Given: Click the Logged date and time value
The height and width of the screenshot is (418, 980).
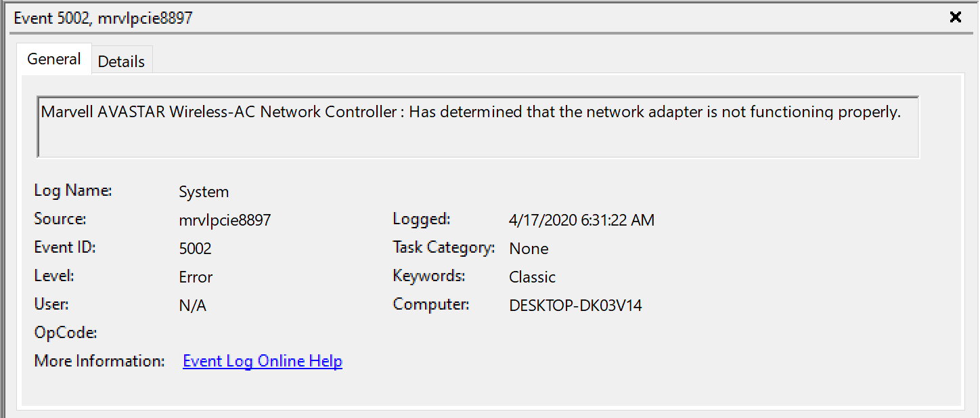Looking at the screenshot, I should [581, 220].
